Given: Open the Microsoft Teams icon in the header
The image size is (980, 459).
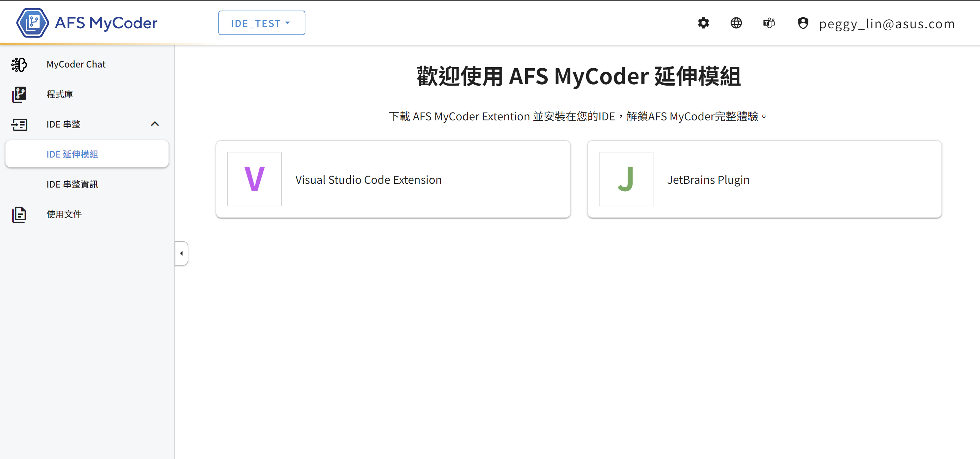Looking at the screenshot, I should (768, 23).
